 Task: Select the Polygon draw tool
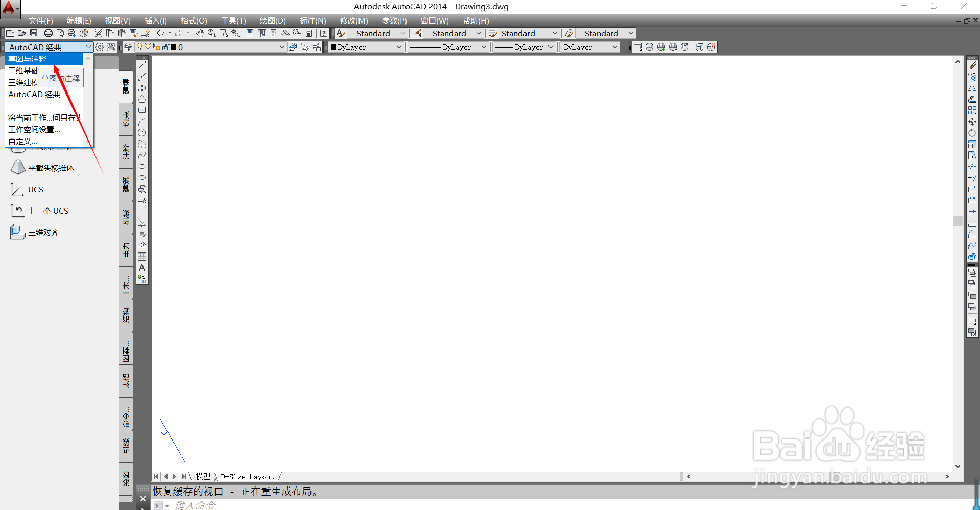tap(142, 99)
